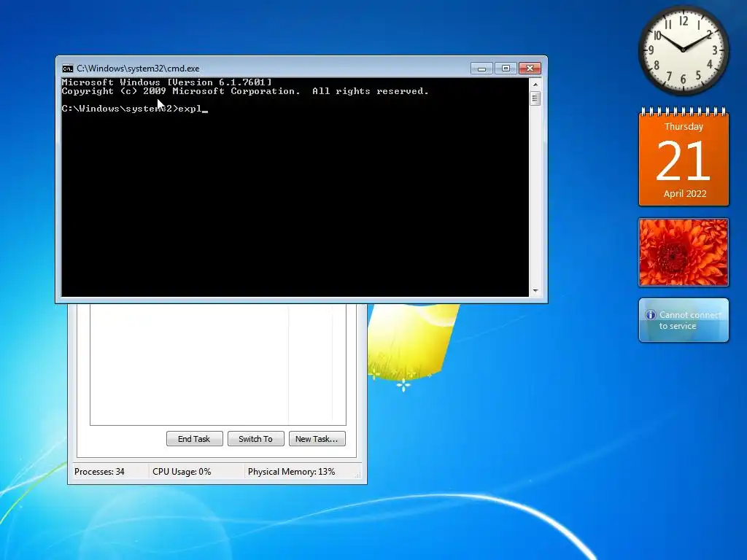Click the cmd.exe title bar icon
The width and height of the screenshot is (747, 560).
pyautogui.click(x=68, y=69)
